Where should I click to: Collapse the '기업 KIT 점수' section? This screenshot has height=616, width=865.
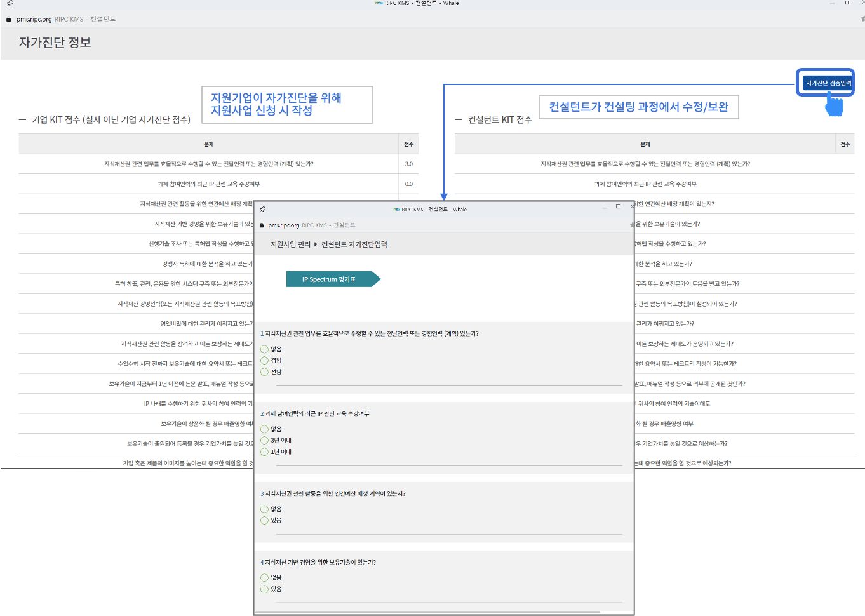point(23,119)
